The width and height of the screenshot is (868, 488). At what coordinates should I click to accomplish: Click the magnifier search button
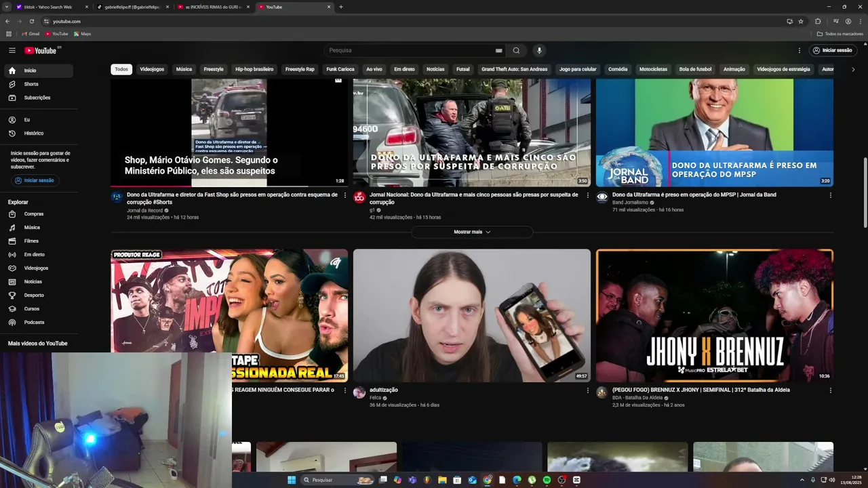tap(516, 50)
